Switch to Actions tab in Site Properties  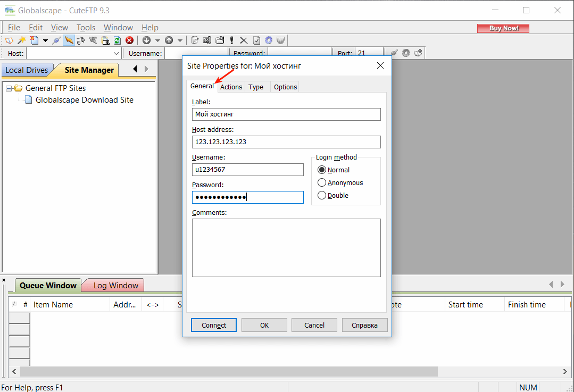click(x=231, y=87)
